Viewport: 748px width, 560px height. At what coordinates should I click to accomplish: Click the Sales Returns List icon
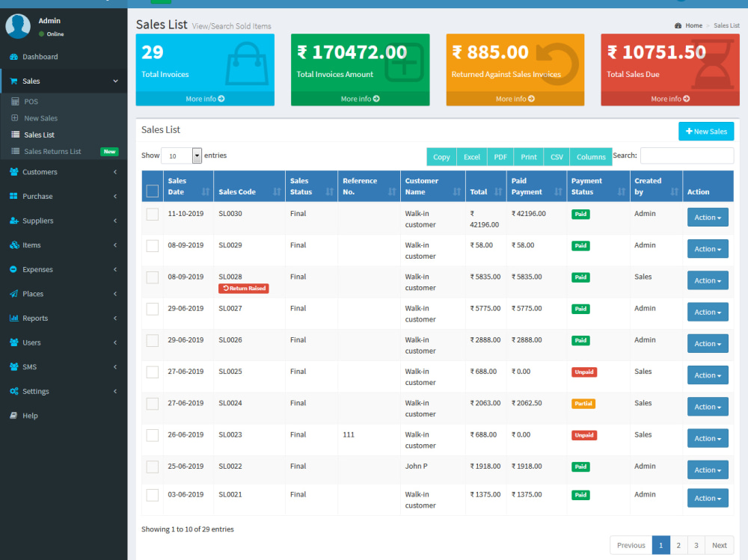(15, 151)
